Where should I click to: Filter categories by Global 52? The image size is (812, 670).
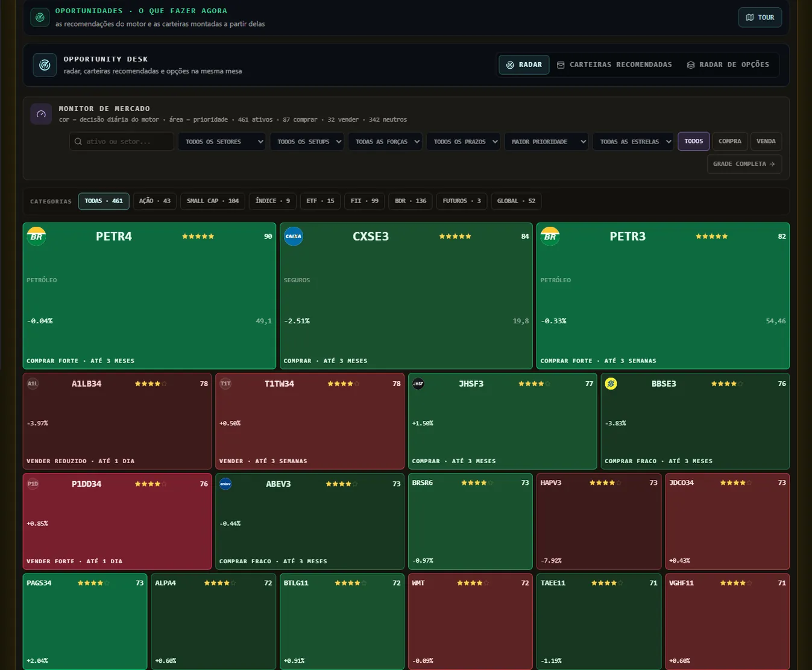(516, 201)
